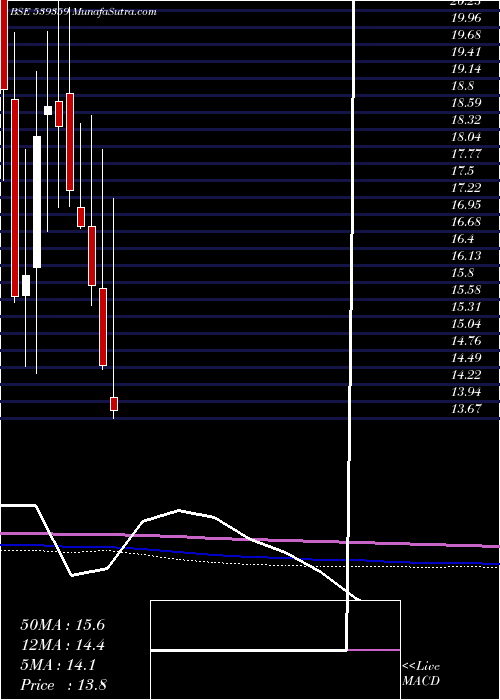500x700 pixels.
Task: Click the last small red candlestick near 13.8
Action: pos(114,404)
